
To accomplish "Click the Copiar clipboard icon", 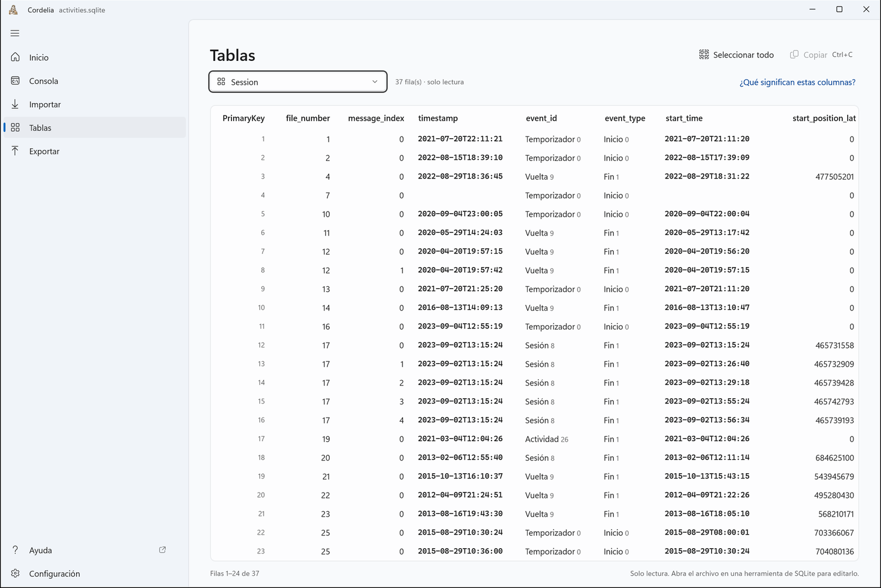I will [794, 54].
